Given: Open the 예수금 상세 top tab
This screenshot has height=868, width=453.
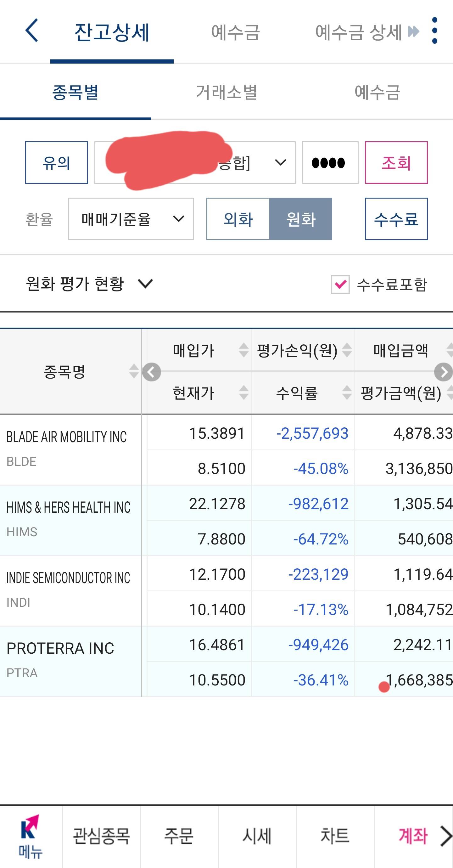Looking at the screenshot, I should point(359,32).
